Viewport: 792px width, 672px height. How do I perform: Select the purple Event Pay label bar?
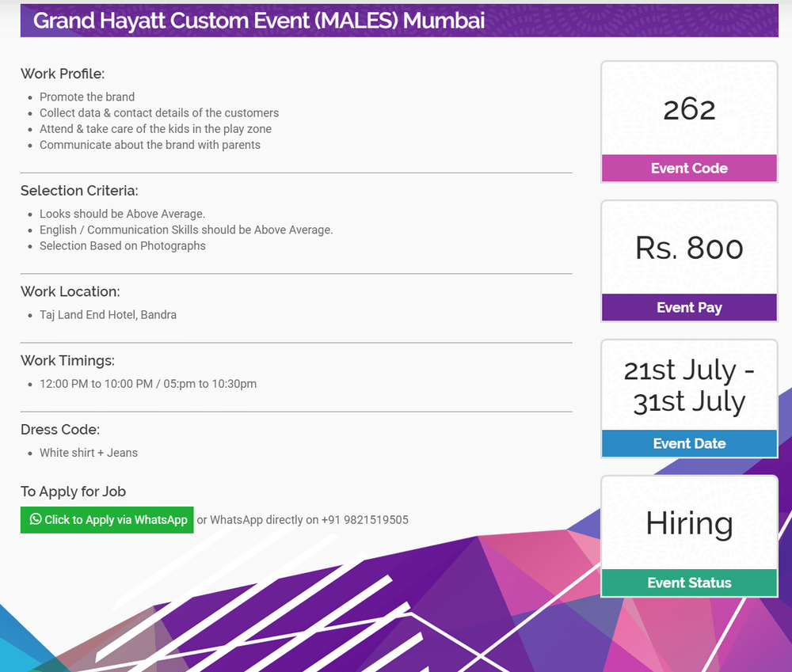(689, 307)
